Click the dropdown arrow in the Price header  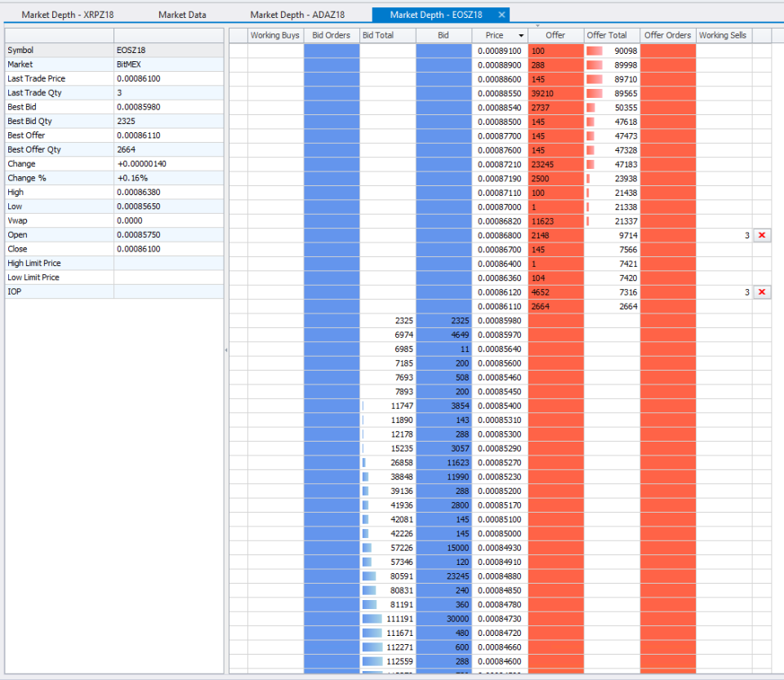pyautogui.click(x=520, y=35)
